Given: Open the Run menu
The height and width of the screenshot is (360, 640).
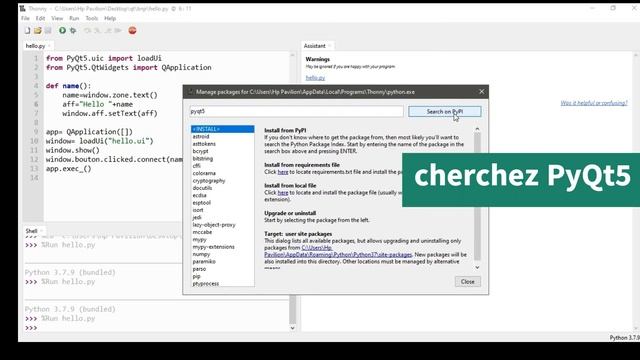Looking at the screenshot, I should coord(74,18).
